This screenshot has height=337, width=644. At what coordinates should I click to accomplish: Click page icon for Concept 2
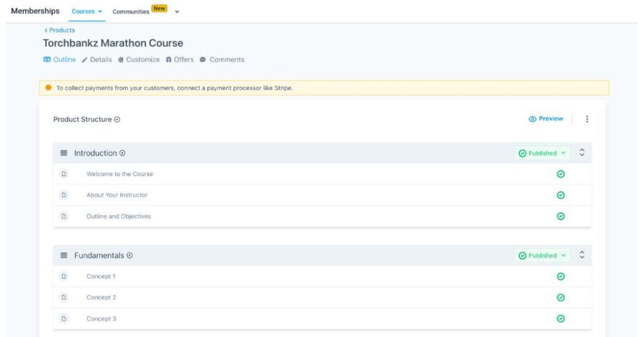[64, 297]
